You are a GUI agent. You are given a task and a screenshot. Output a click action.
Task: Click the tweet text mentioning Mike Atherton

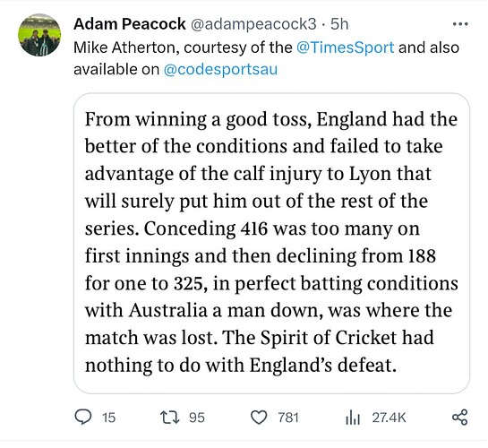coord(266,58)
